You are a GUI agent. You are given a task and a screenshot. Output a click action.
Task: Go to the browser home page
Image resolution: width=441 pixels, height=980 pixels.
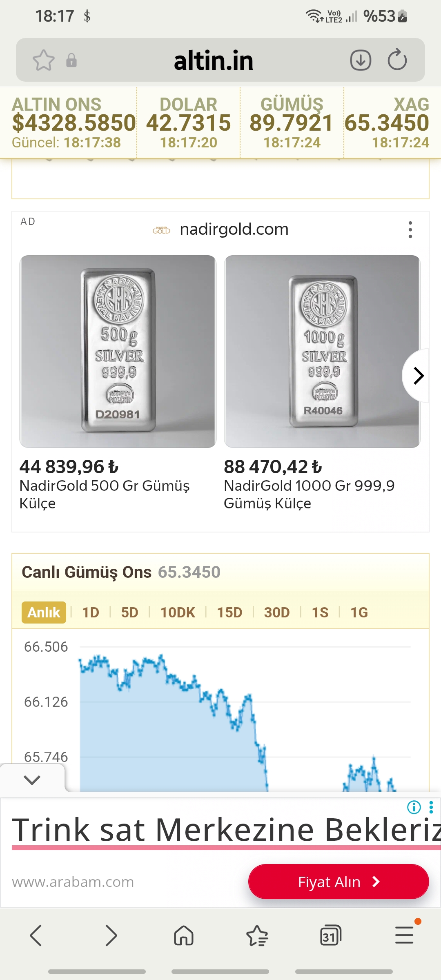tap(184, 935)
